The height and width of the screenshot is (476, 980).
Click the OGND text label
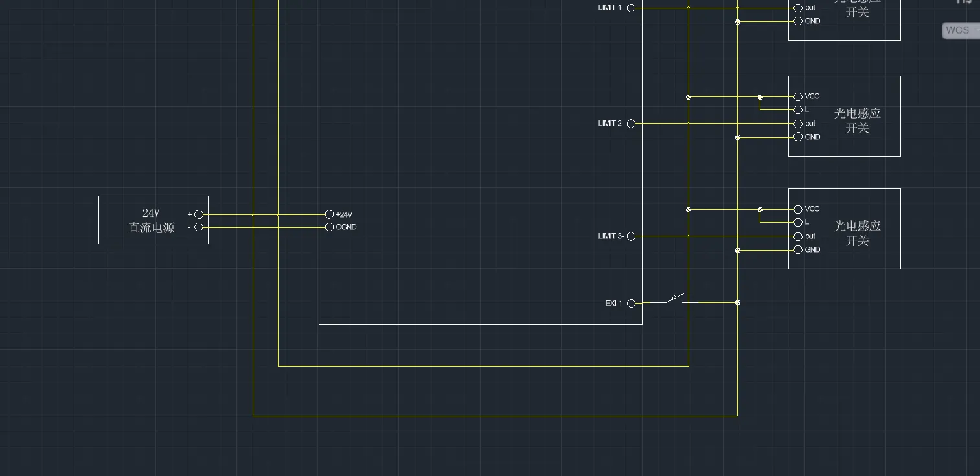346,227
